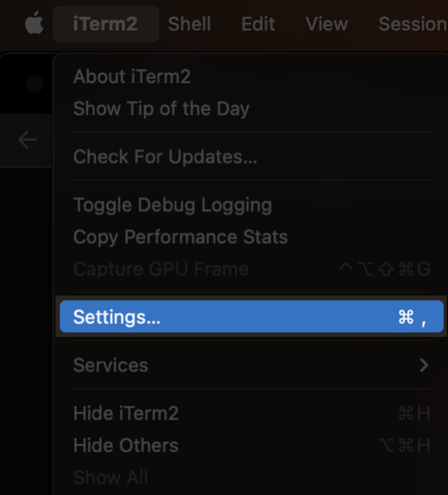Click the chevron arrow beside Services

tap(424, 365)
